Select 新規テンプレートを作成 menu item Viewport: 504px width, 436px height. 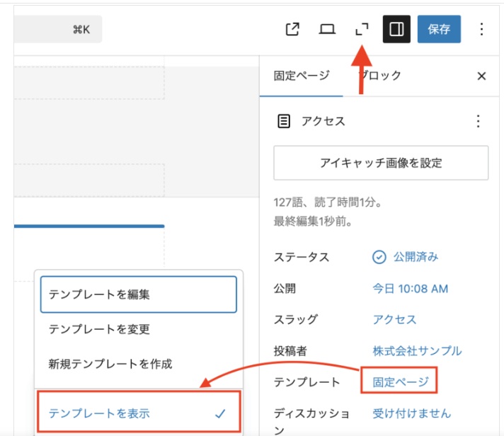point(139,364)
